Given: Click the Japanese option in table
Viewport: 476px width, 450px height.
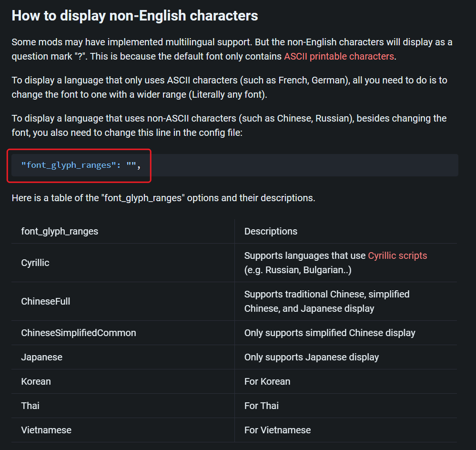Looking at the screenshot, I should 41,357.
